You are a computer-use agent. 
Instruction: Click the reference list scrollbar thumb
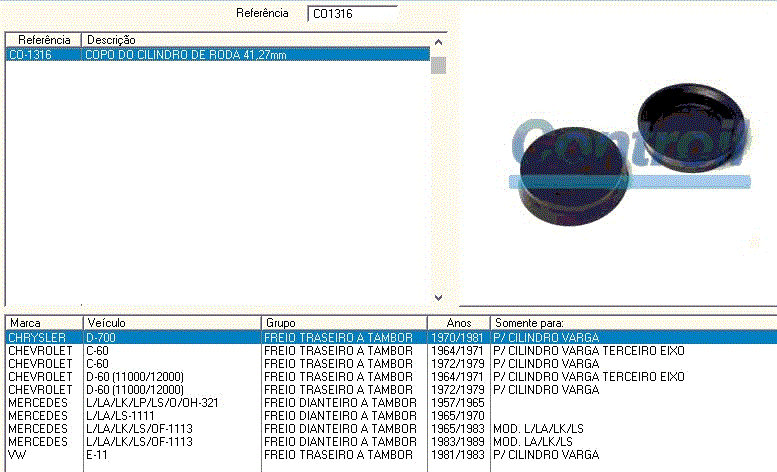click(438, 66)
